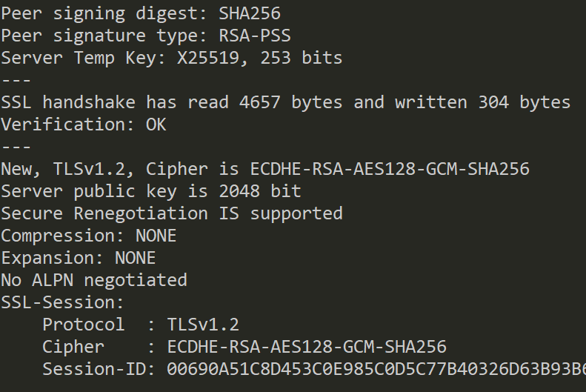The image size is (586, 392).
Task: Click the "No ALPN negotiated" line
Action: tap(93, 280)
